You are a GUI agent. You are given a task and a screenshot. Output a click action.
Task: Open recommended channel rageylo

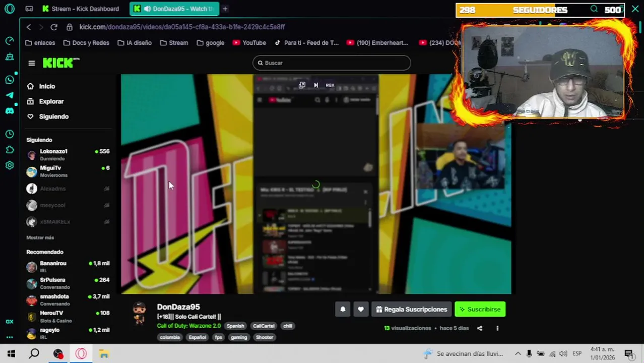68,333
